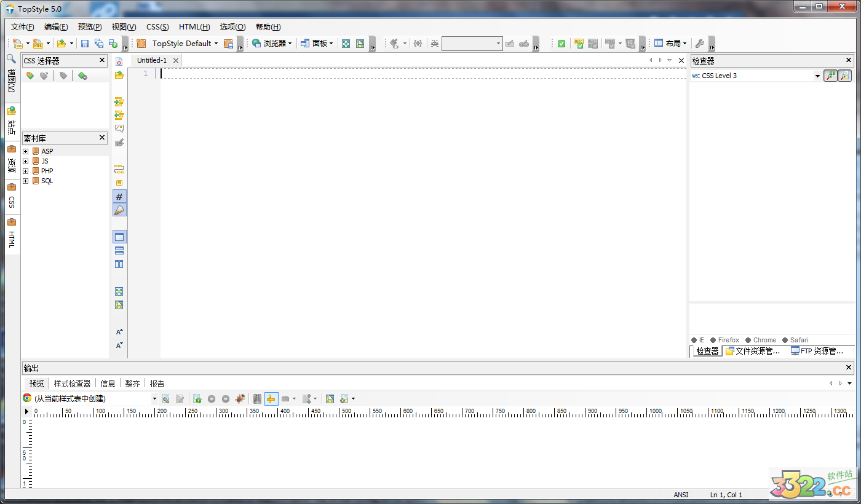
Task: Switch to the 样式检查器 tab
Action: [x=72, y=384]
